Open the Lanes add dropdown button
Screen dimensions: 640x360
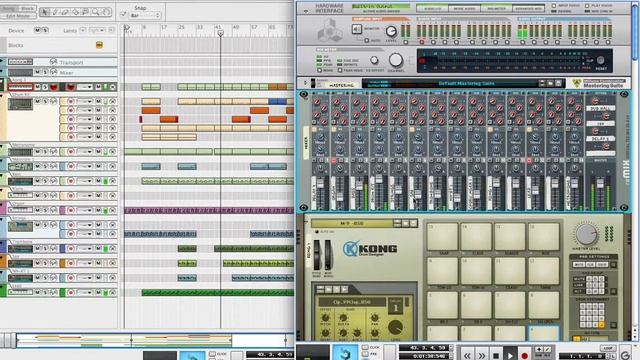(x=82, y=30)
